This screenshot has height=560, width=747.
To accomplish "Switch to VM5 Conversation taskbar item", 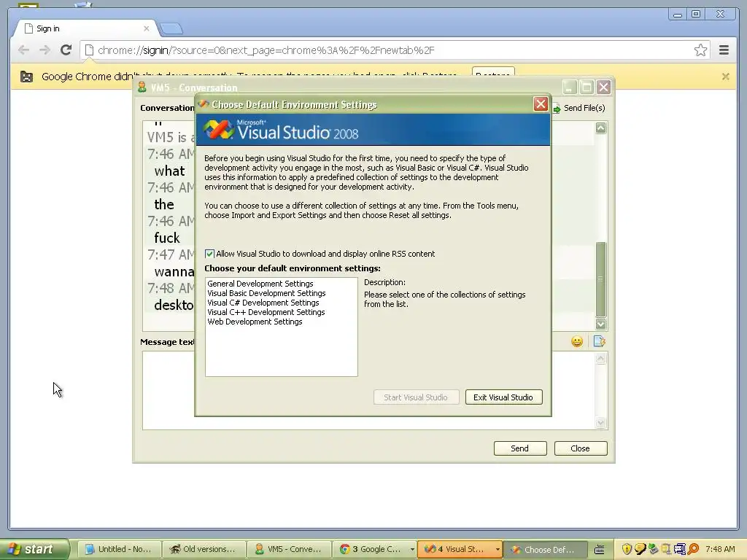I will pyautogui.click(x=288, y=549).
